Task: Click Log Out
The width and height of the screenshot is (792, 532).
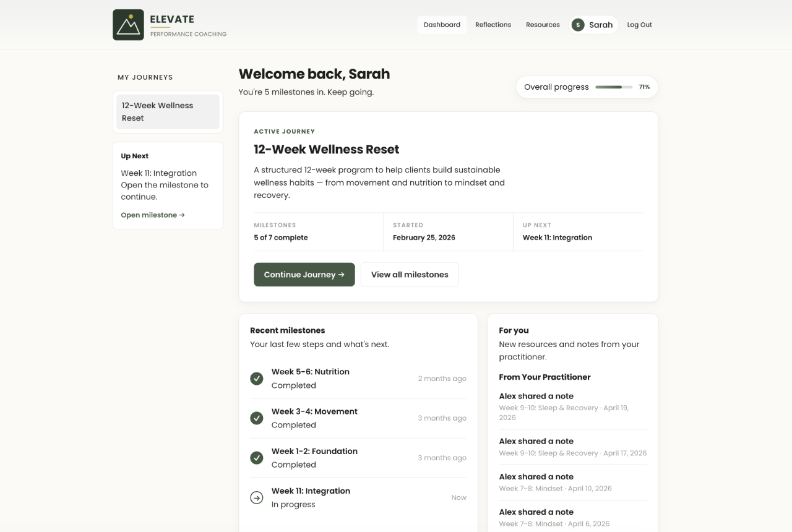Action: [640, 25]
